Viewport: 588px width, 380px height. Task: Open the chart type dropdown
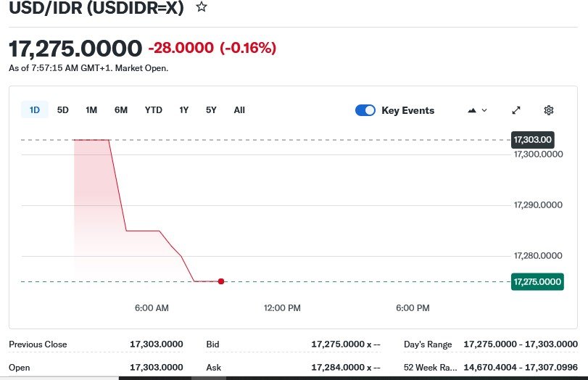pos(477,110)
